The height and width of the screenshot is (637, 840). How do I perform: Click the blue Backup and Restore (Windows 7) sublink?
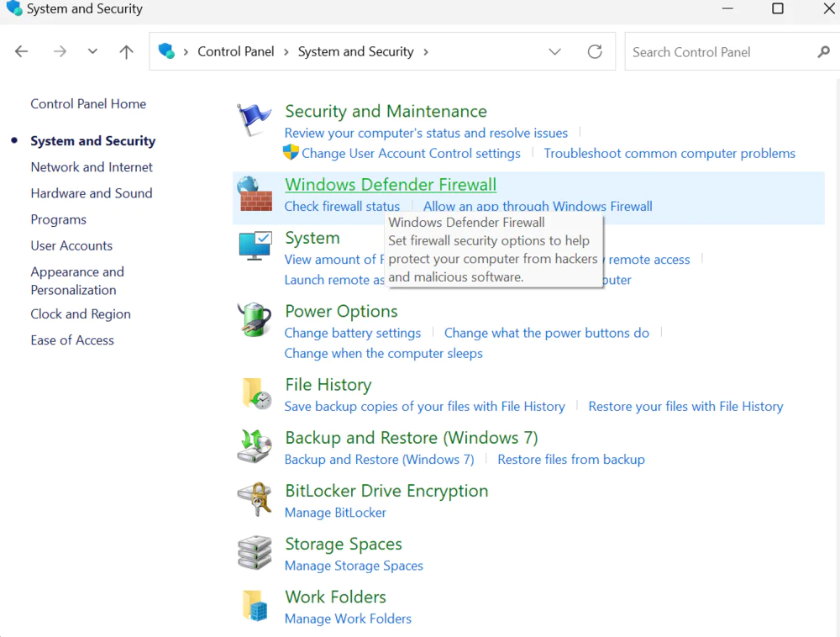380,459
